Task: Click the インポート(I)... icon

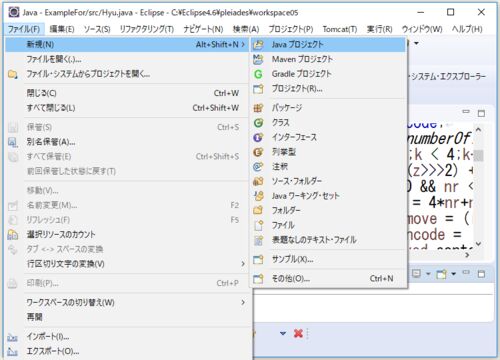Action: tap(13, 337)
